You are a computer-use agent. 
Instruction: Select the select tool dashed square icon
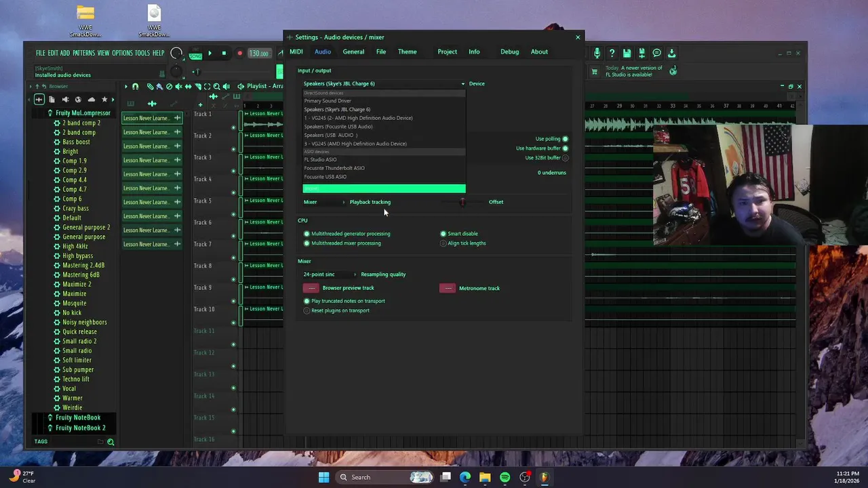coord(207,86)
